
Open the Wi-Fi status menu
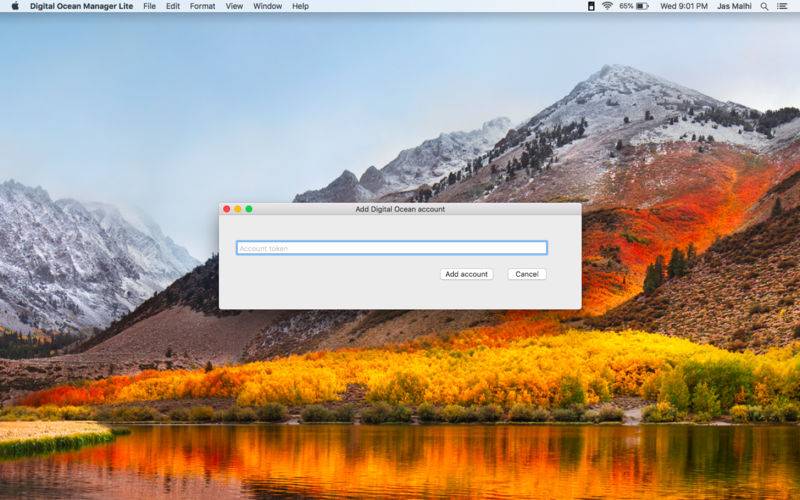(607, 6)
